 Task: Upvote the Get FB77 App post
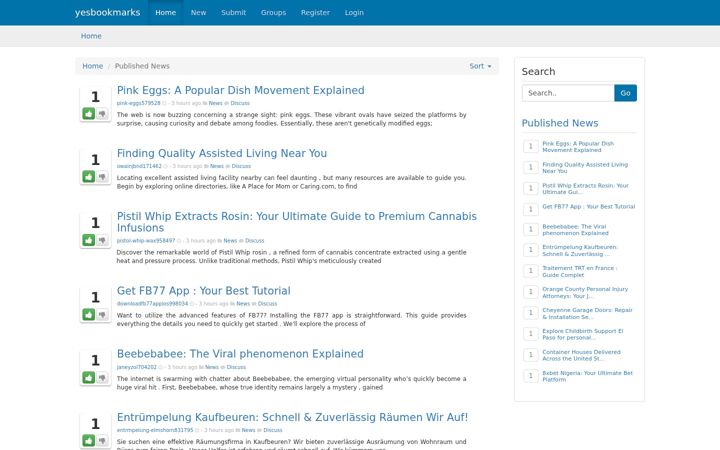pos(89,315)
